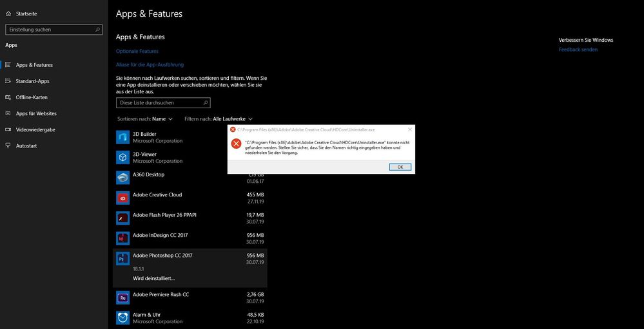Viewport: 644px width, 329px height.
Task: Click the Feedback senden link
Action: (x=578, y=50)
